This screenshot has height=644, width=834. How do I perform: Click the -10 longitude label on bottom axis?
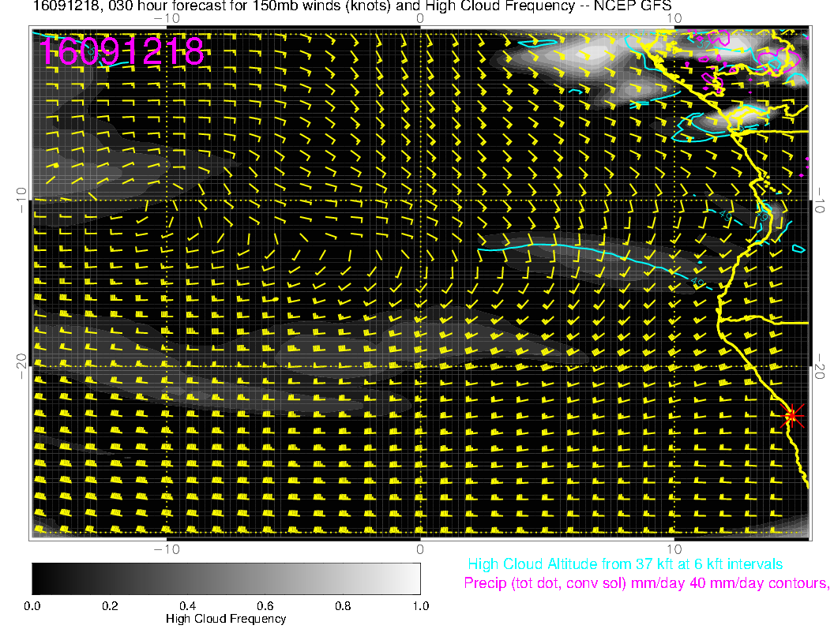[x=165, y=549]
